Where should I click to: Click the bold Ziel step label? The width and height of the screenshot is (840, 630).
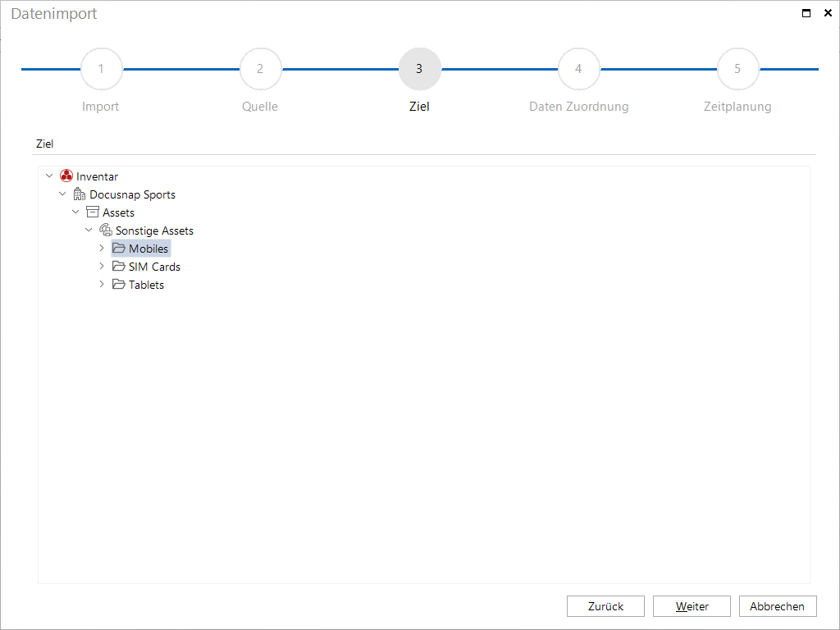[419, 107]
